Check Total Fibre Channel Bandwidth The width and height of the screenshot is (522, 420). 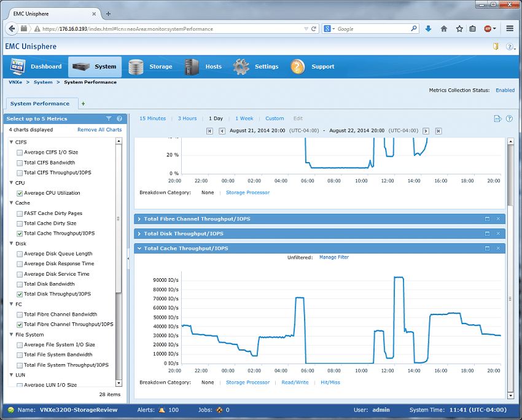coord(20,314)
